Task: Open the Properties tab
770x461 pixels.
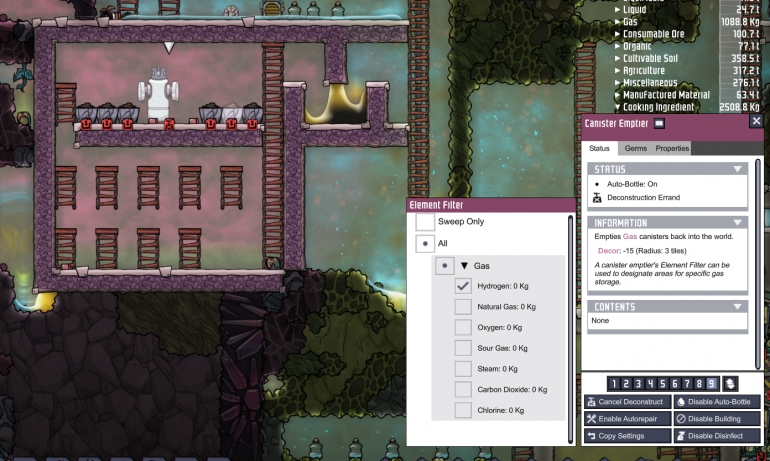Action: pyautogui.click(x=672, y=148)
